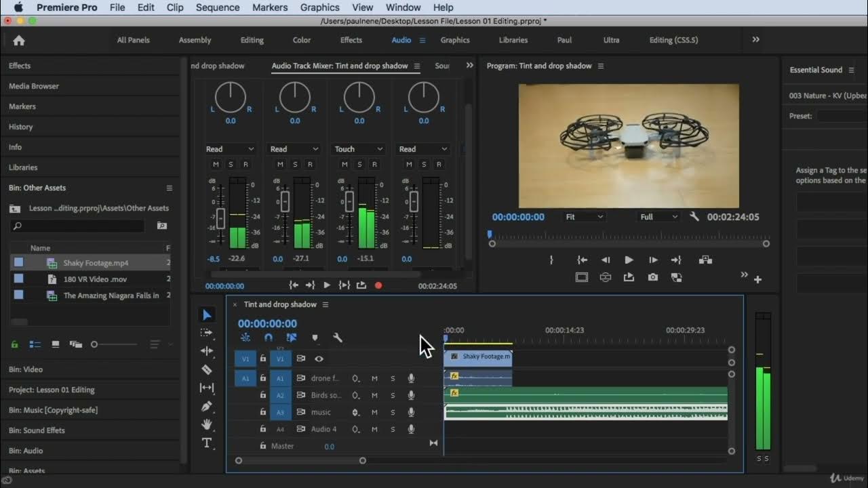Open the Sequence menu
Viewport: 868px width, 488px height.
218,7
